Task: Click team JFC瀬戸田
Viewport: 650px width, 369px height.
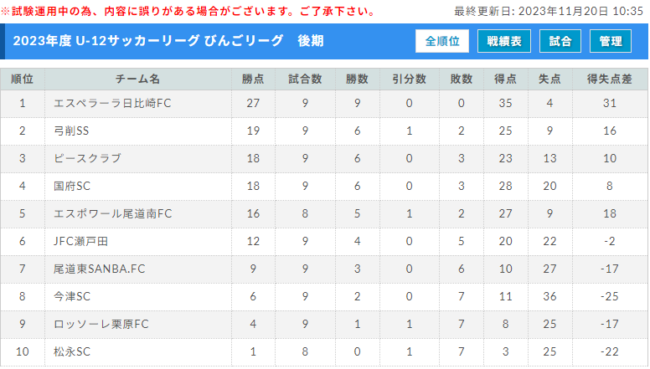Action: pos(80,241)
